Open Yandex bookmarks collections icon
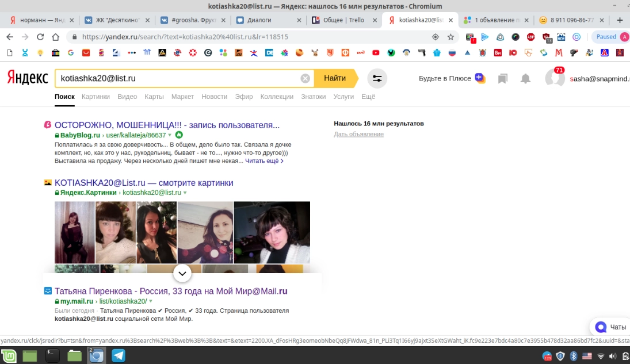This screenshot has width=630, height=364. pyautogui.click(x=503, y=78)
